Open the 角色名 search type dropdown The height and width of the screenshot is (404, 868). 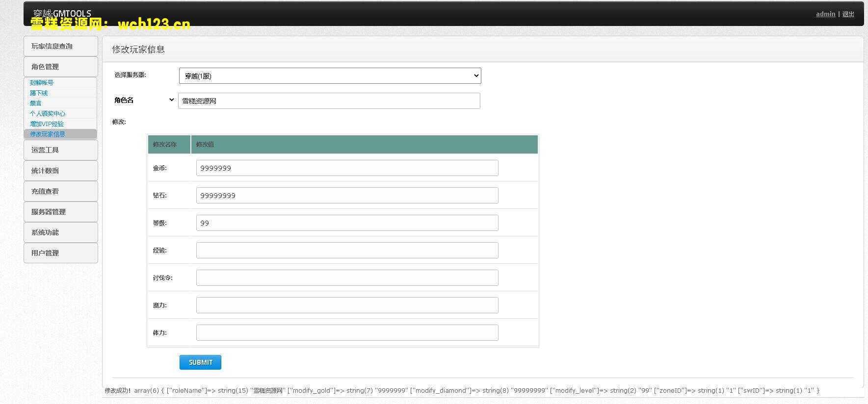(x=144, y=100)
